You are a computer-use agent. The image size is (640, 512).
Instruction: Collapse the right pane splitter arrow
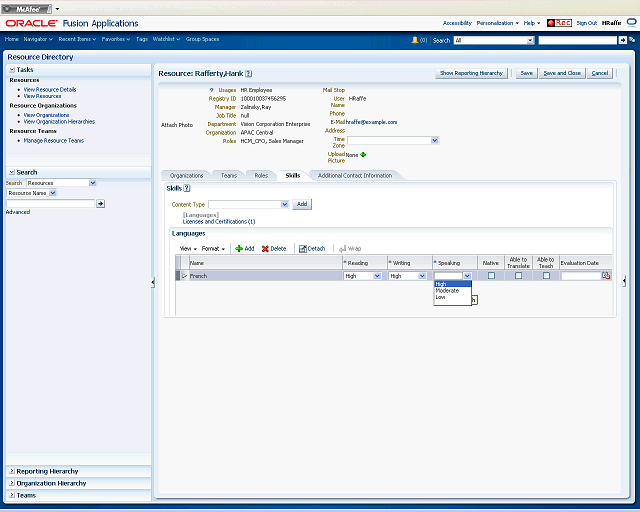click(624, 281)
